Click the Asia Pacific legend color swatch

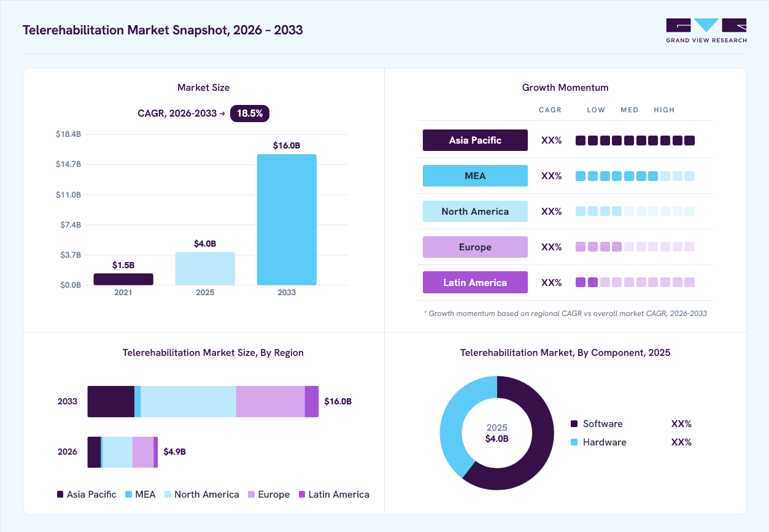(x=60, y=495)
